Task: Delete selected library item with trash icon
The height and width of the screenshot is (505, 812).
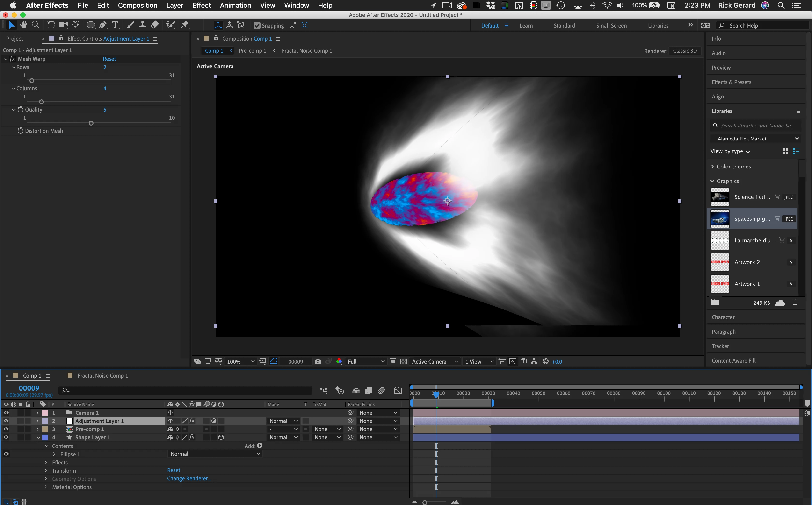Action: point(795,302)
